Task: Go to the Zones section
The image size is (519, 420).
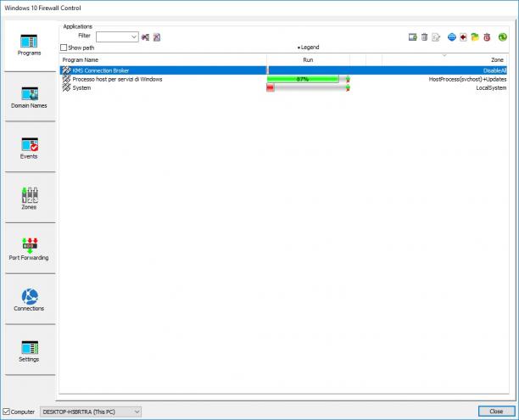Action: click(x=29, y=199)
